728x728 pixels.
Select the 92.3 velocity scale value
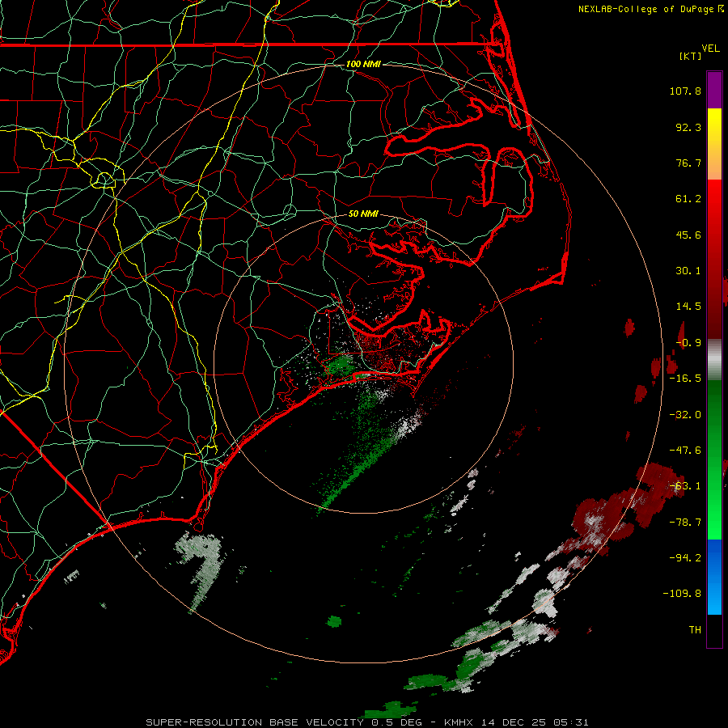(x=688, y=127)
